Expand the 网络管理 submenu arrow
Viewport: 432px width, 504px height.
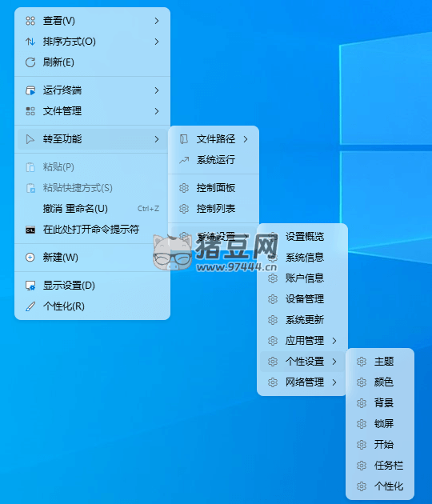coord(334,382)
